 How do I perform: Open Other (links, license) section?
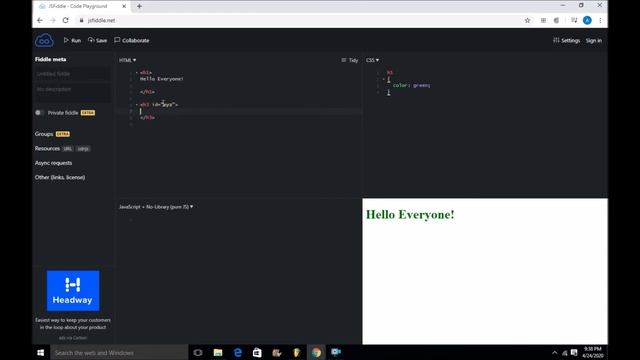pyautogui.click(x=60, y=177)
